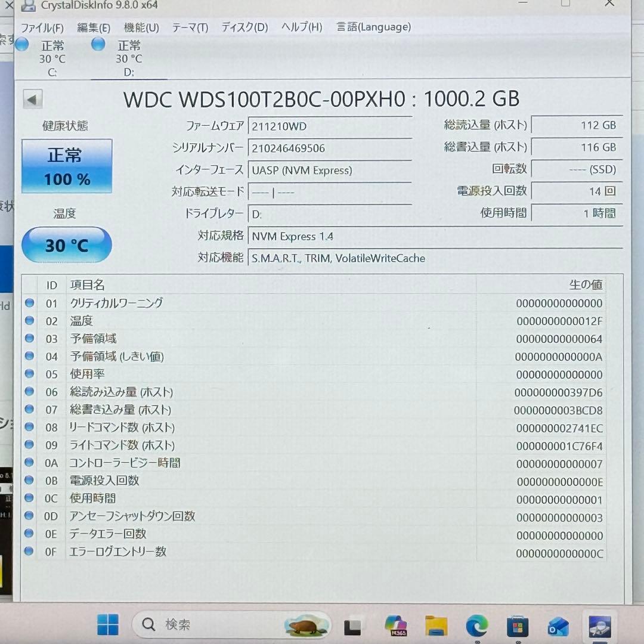Click the ID column header
The width and height of the screenshot is (644, 644).
tap(52, 285)
